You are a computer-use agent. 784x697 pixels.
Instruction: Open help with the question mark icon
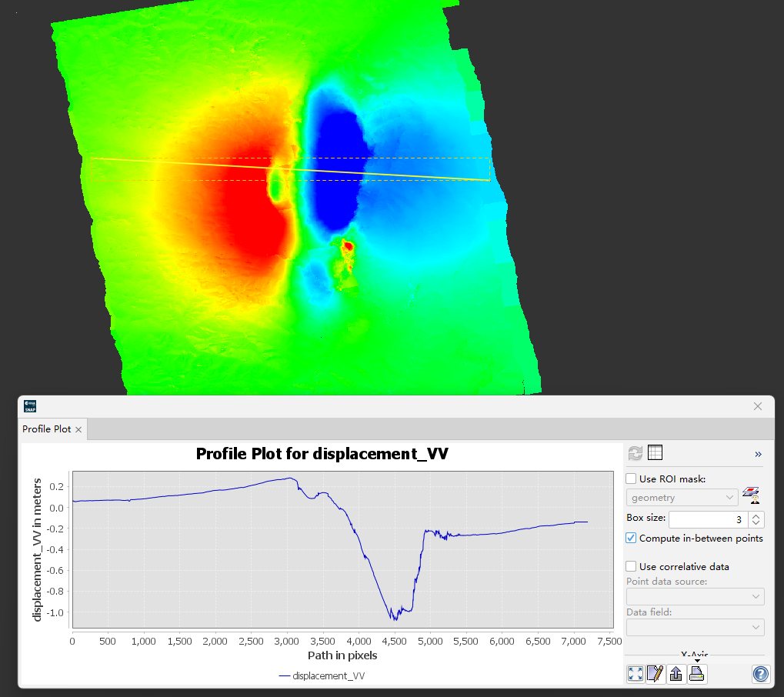pos(760,674)
